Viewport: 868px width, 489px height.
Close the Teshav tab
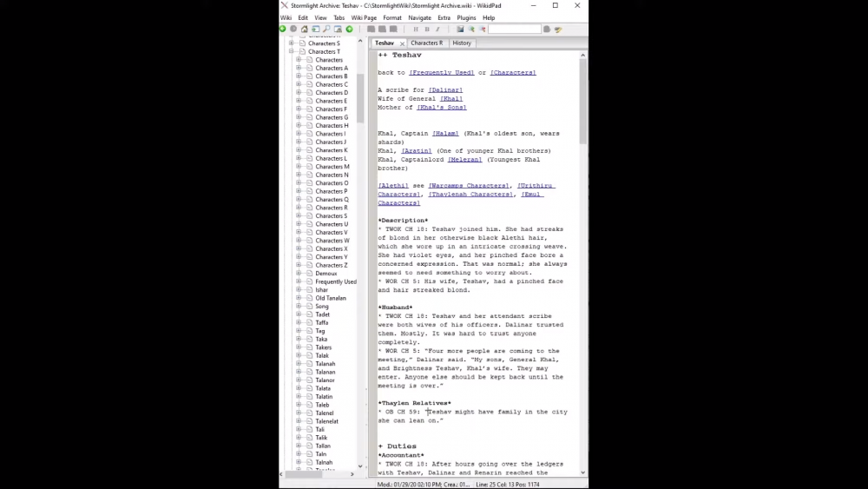pos(402,43)
